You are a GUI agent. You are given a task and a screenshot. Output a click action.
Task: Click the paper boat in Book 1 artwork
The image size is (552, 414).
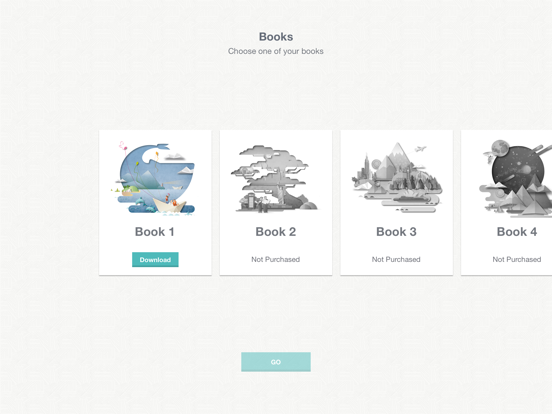[169, 205]
